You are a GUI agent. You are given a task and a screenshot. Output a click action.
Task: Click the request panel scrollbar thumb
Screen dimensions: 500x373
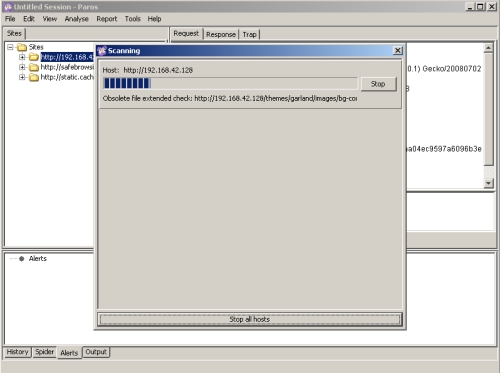488,109
